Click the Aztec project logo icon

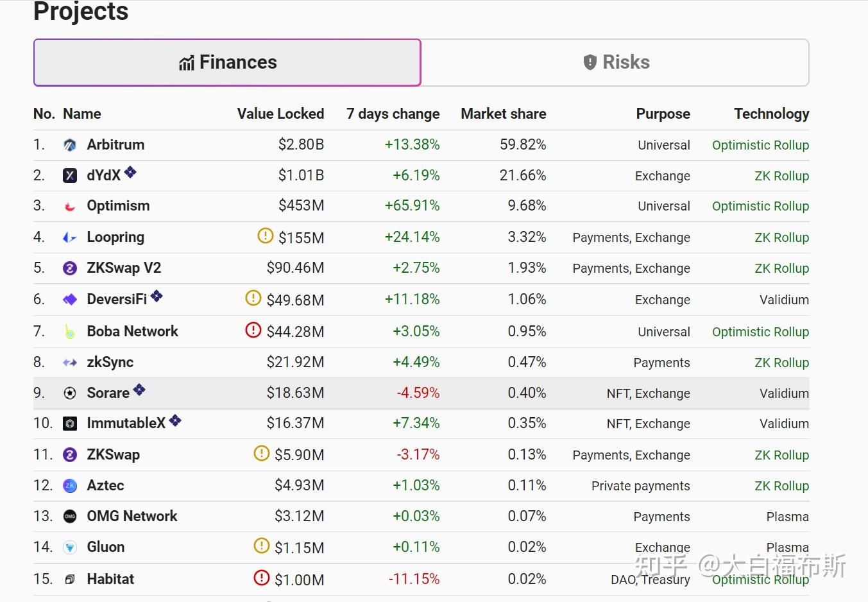70,486
